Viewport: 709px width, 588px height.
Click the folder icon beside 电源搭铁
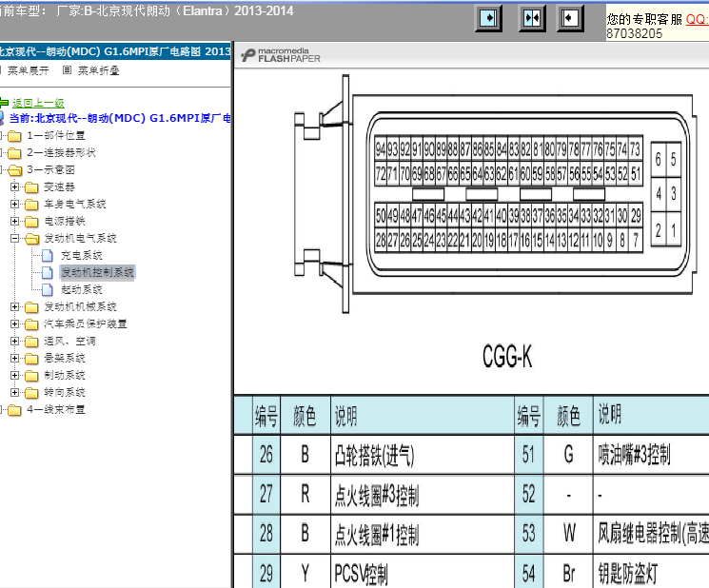point(31,222)
